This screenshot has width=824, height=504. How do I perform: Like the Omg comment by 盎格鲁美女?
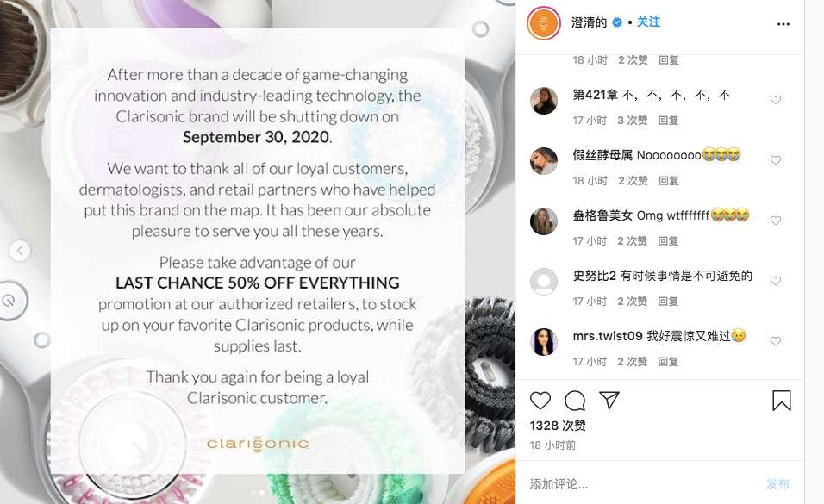tap(776, 221)
